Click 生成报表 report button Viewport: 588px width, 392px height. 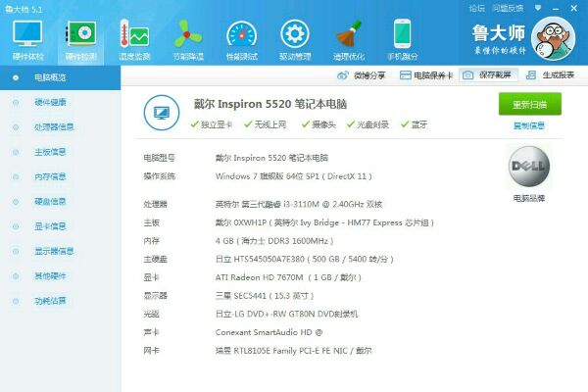550,75
